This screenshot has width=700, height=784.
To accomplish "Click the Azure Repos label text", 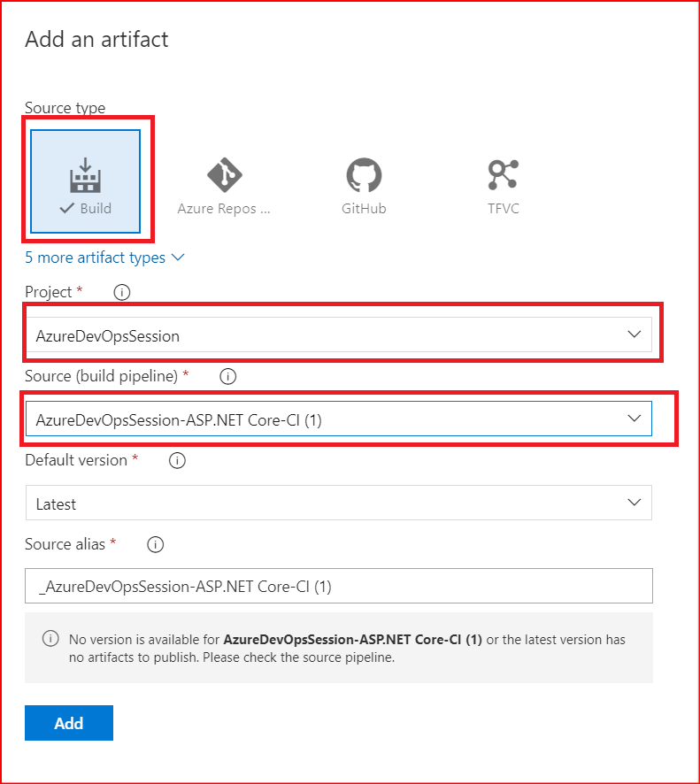I will click(x=224, y=209).
